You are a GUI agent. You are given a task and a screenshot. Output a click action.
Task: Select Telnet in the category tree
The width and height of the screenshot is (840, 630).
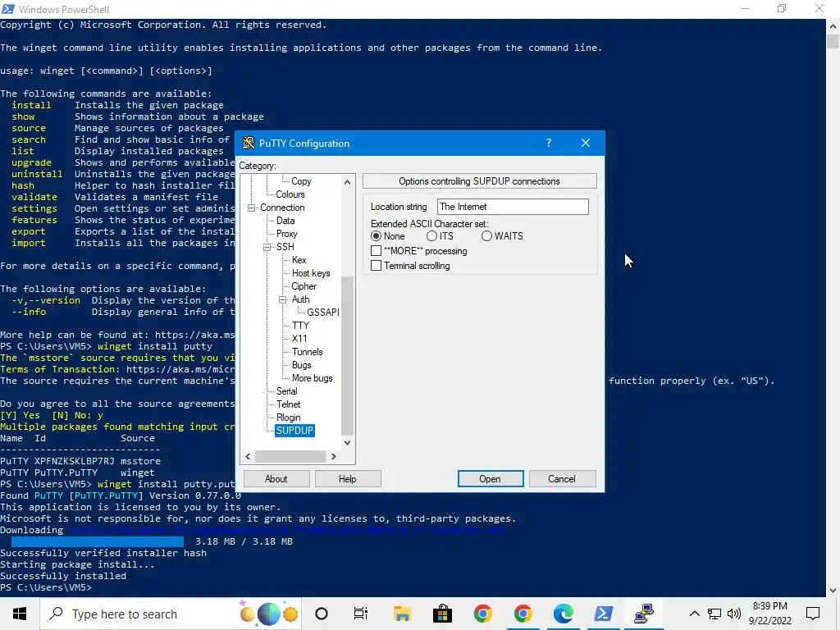point(288,404)
